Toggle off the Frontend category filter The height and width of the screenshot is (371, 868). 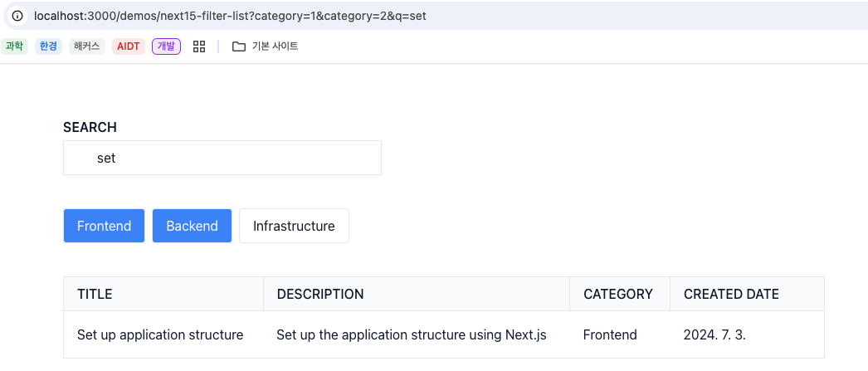click(x=104, y=226)
